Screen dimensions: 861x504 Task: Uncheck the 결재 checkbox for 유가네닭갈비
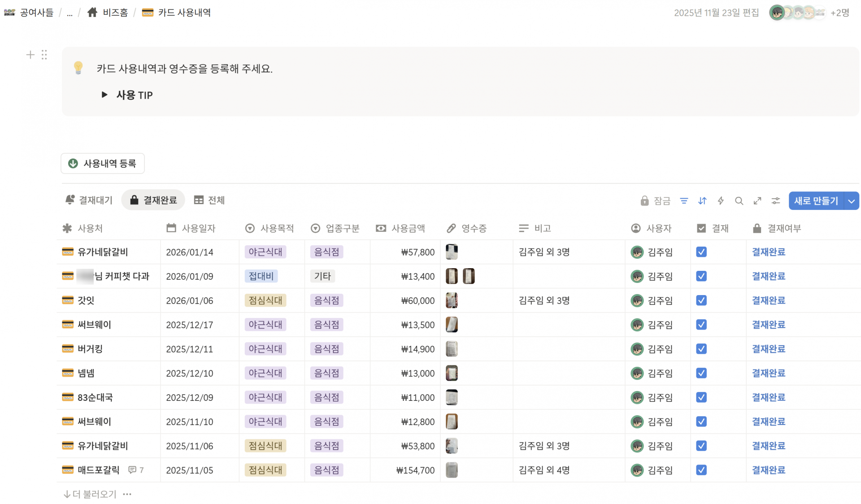(701, 252)
